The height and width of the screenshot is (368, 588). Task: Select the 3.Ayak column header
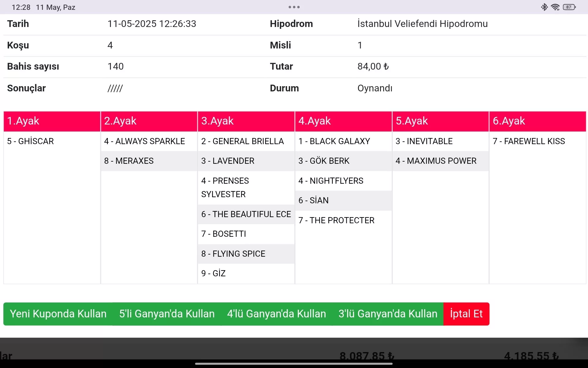pos(246,121)
